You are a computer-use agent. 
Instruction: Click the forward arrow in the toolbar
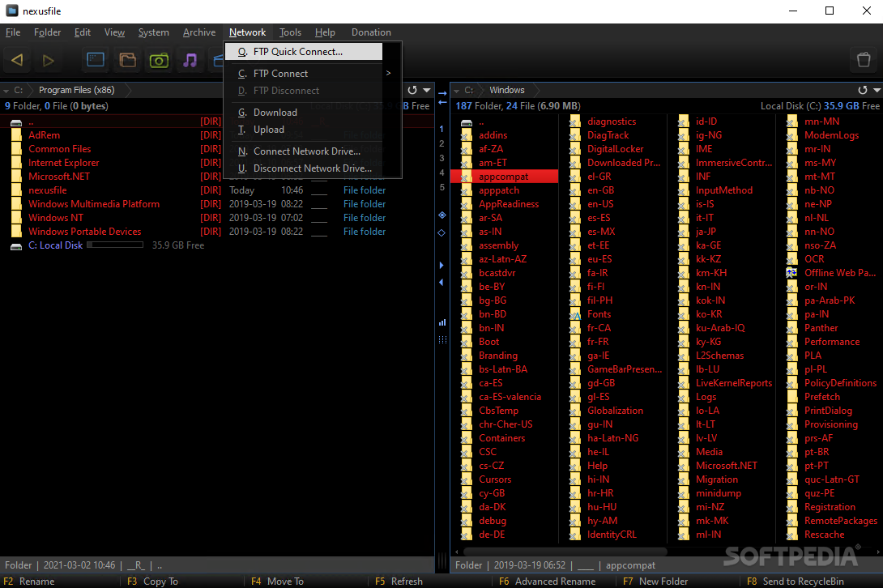[49, 60]
